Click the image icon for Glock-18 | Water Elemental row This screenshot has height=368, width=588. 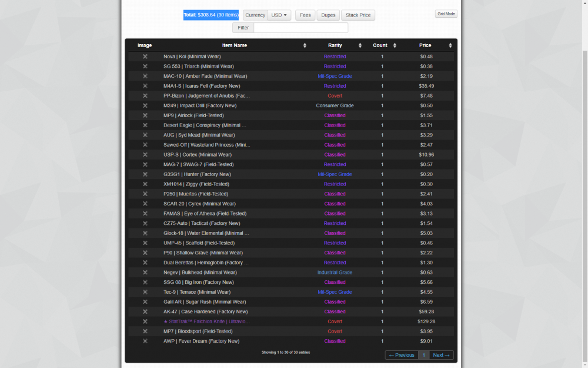[145, 233]
